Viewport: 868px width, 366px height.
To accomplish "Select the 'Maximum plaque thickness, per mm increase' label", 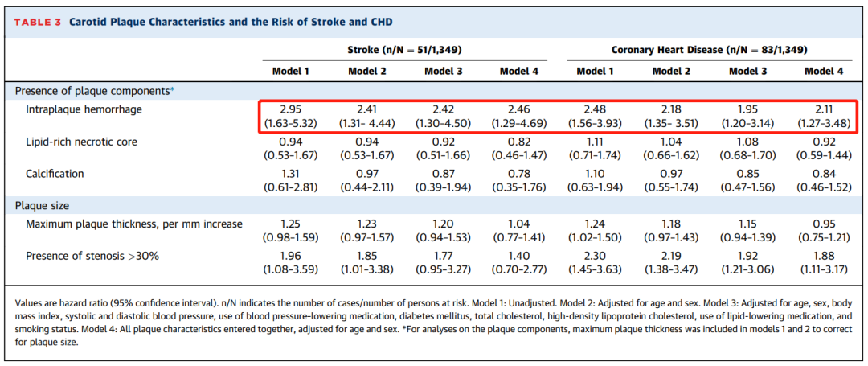I will click(x=134, y=223).
